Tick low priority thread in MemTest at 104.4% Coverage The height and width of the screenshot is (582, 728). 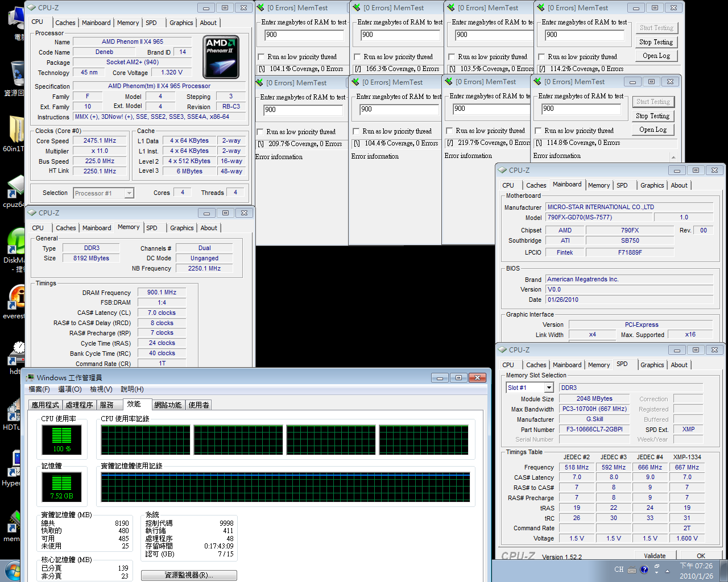(x=356, y=132)
